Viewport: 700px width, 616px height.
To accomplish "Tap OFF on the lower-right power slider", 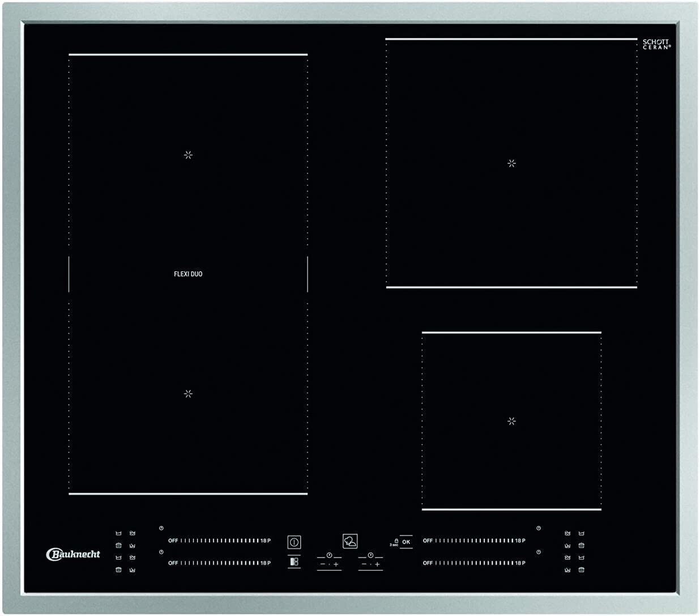I will (428, 563).
